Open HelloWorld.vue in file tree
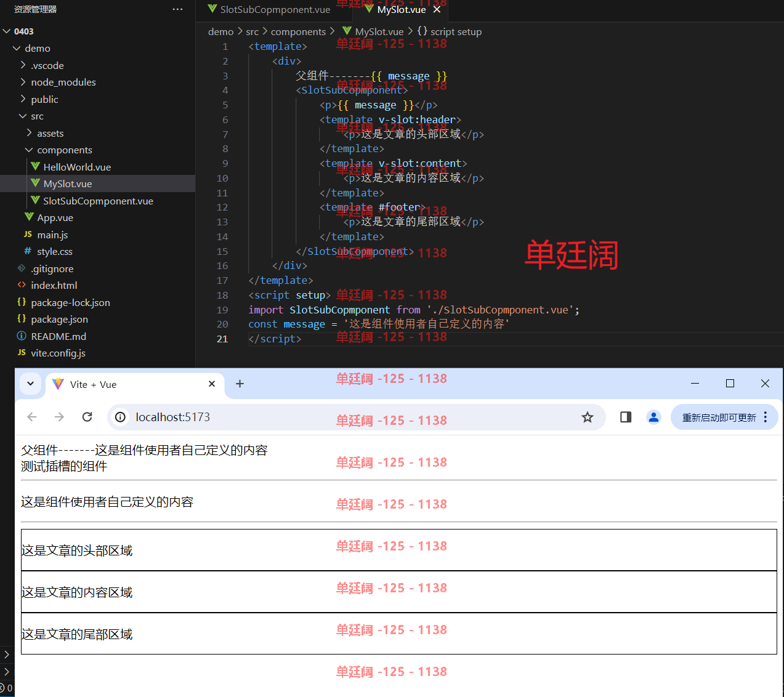 (77, 167)
